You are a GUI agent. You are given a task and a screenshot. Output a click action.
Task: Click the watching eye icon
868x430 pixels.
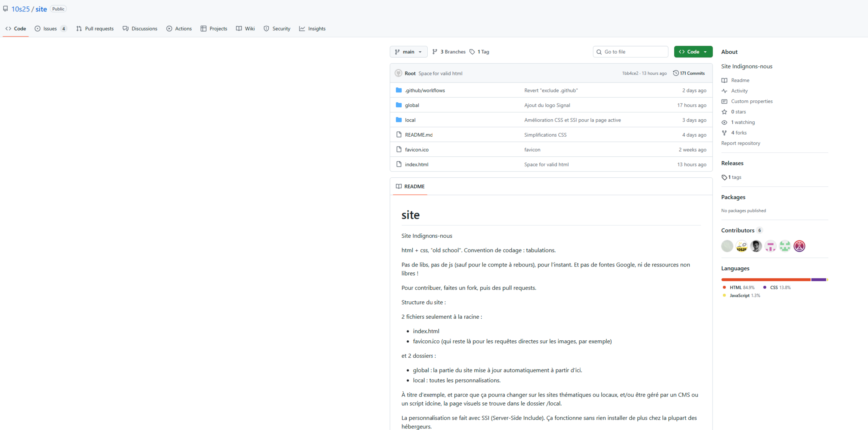pyautogui.click(x=724, y=122)
